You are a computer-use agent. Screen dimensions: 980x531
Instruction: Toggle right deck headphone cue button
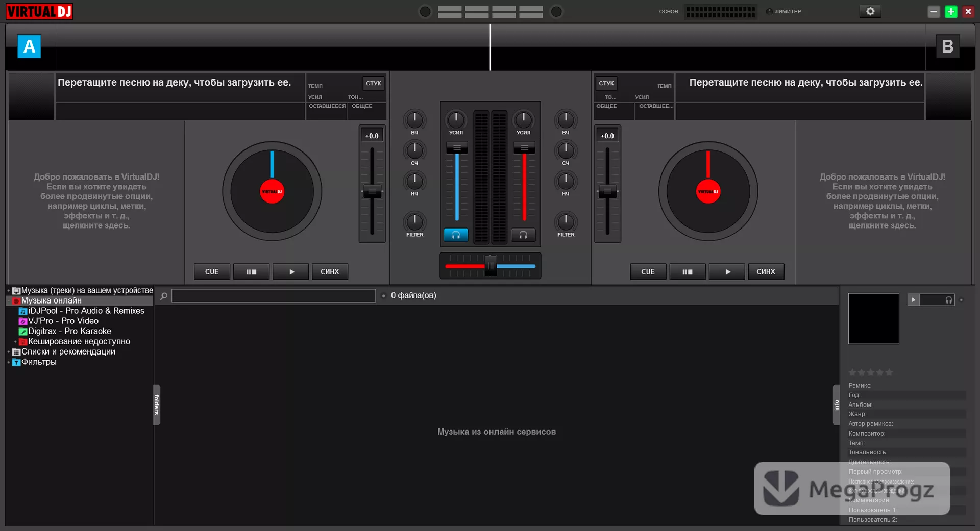click(523, 235)
